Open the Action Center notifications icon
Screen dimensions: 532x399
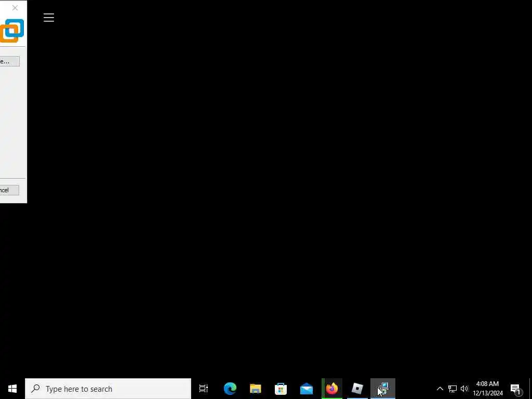point(515,389)
